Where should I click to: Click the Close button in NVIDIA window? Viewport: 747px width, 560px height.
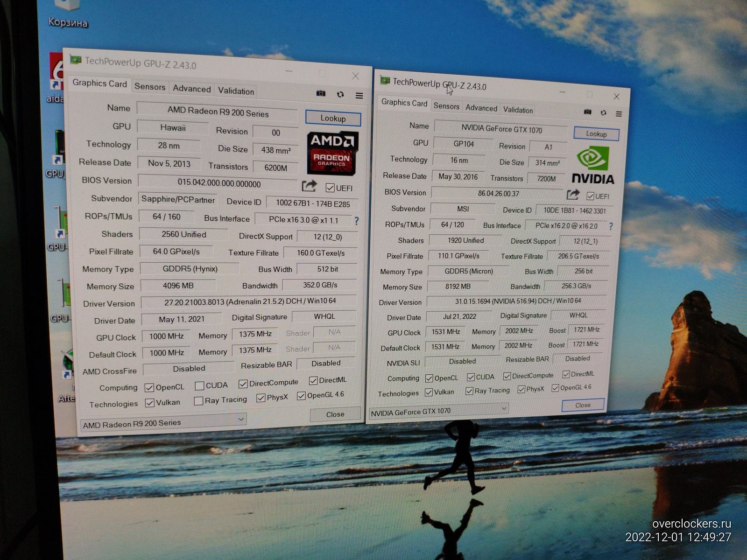583,405
